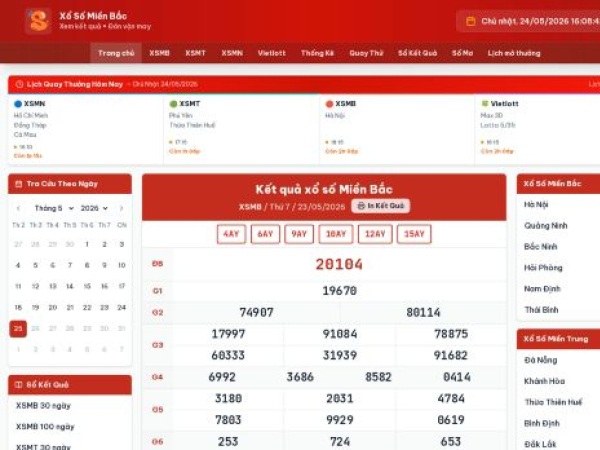
Task: Go to previous month in calendar
Action: (18, 208)
